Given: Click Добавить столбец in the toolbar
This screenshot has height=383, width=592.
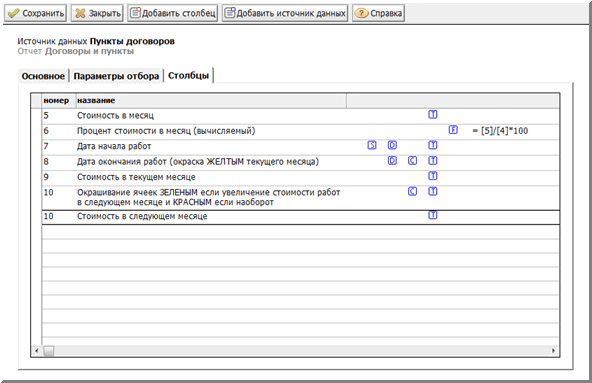Looking at the screenshot, I should click(x=173, y=13).
